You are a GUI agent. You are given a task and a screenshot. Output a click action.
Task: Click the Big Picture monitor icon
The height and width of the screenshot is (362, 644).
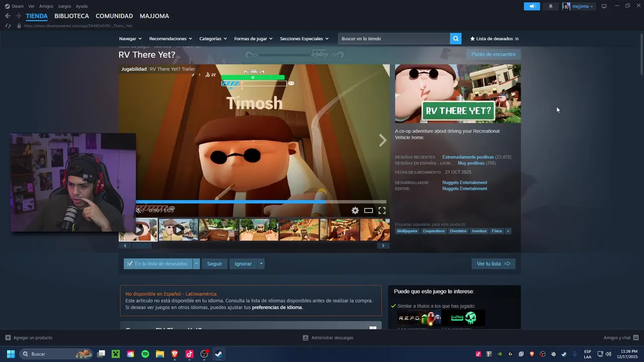[x=604, y=6]
